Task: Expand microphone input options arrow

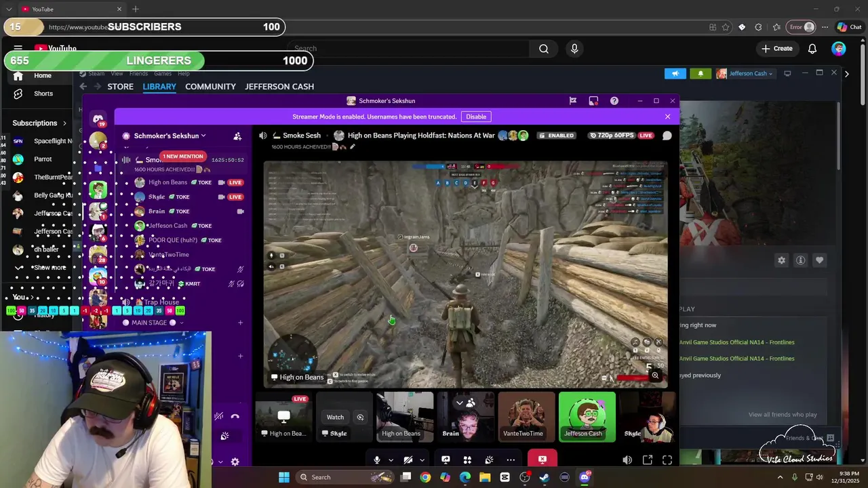Action: coord(391,460)
